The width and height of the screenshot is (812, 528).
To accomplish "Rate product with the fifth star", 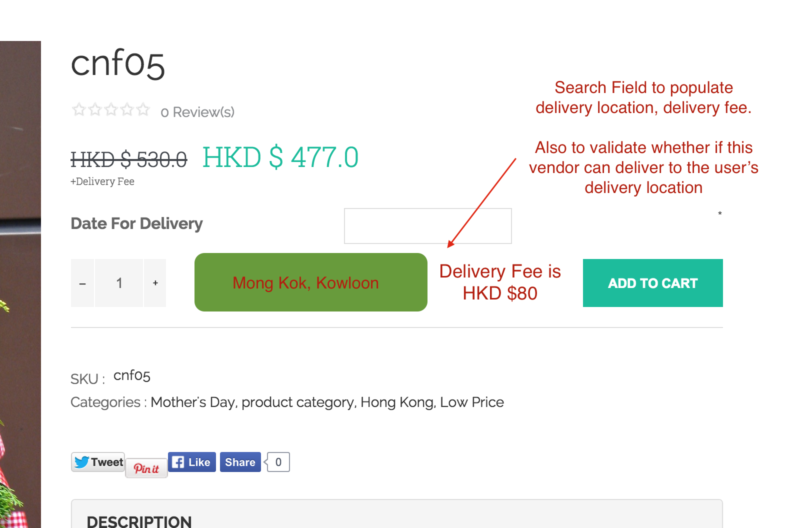I will [143, 109].
